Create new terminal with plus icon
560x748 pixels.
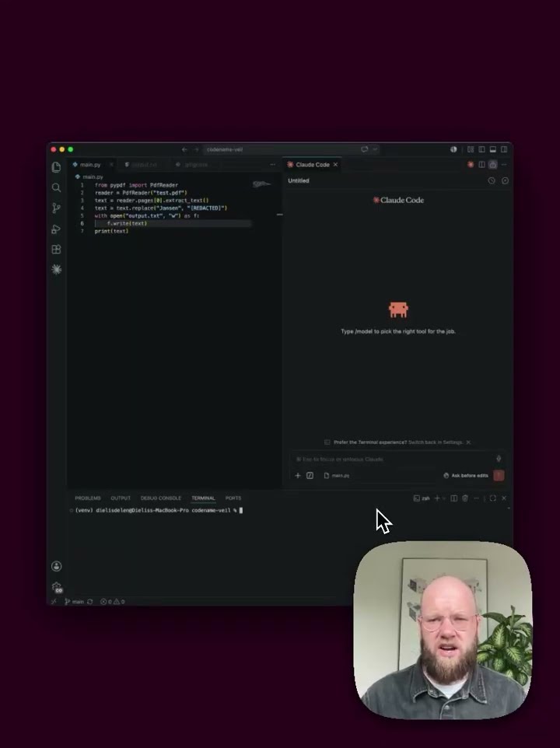pyautogui.click(x=436, y=498)
